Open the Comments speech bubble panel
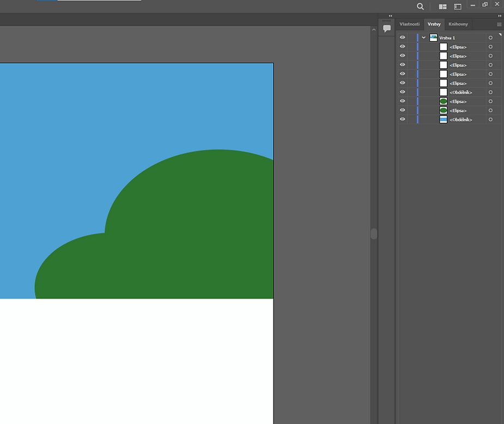This screenshot has width=504, height=424. 387,28
